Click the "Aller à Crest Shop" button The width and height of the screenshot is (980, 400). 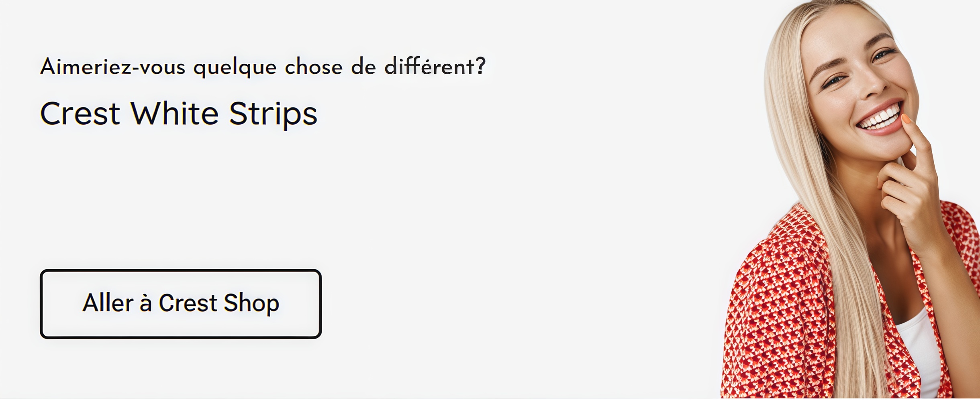click(180, 304)
